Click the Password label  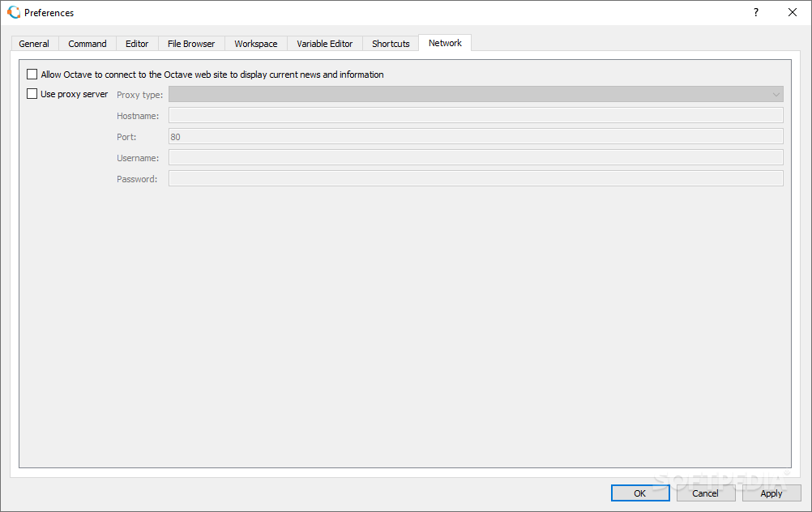pos(137,179)
